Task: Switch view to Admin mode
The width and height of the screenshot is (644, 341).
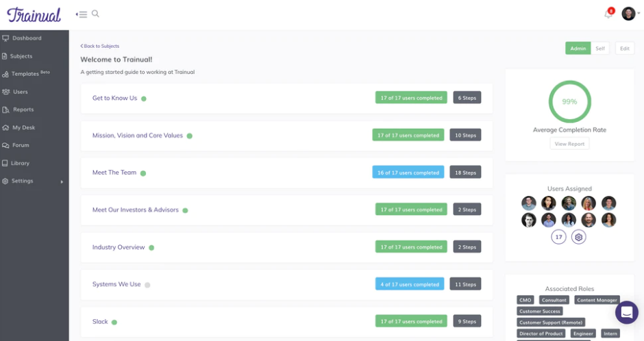Action: click(578, 49)
